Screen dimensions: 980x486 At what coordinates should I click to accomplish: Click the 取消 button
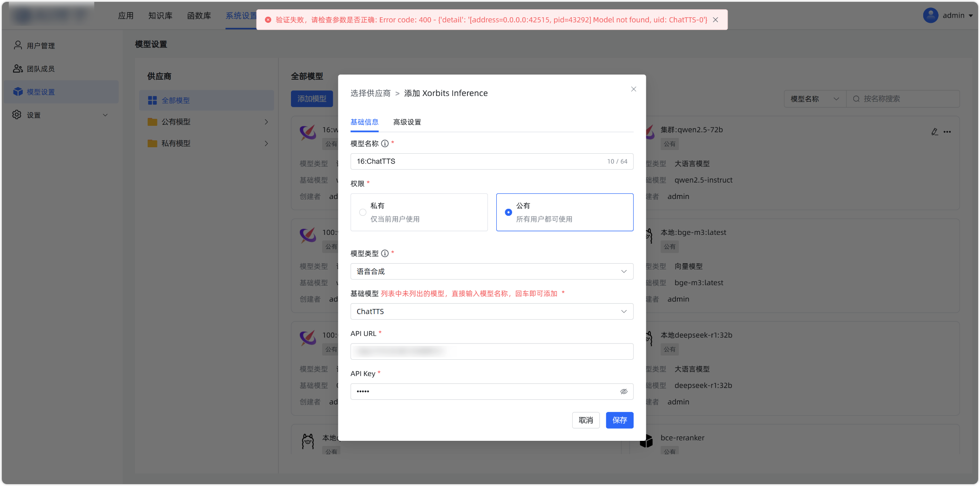click(586, 420)
